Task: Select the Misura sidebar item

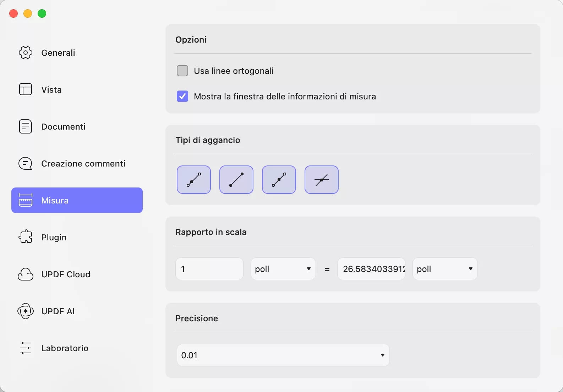Action: pyautogui.click(x=77, y=200)
